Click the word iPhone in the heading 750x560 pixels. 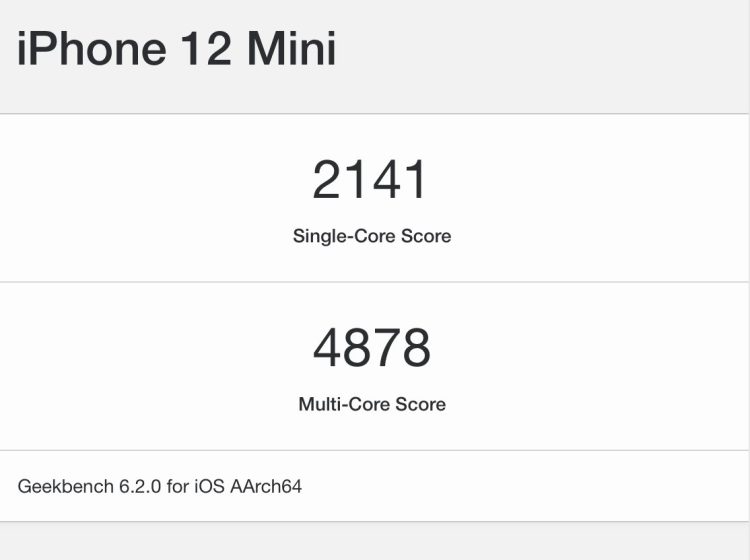(91, 49)
